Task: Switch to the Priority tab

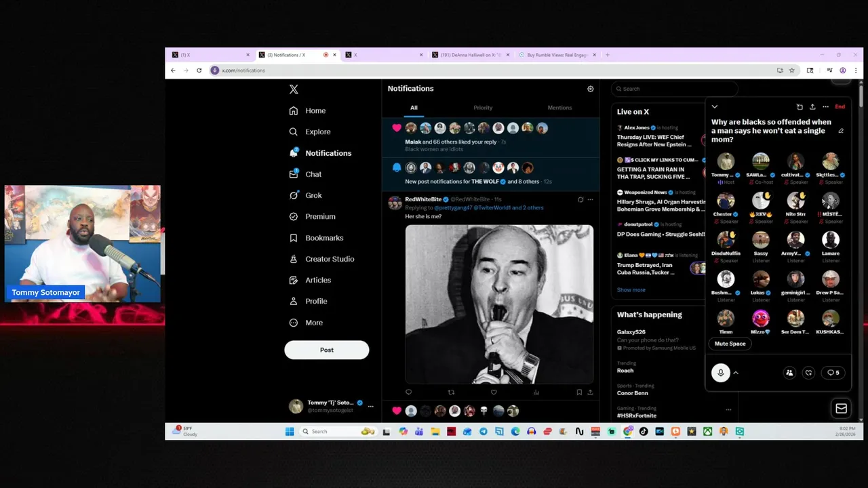Action: coord(483,108)
